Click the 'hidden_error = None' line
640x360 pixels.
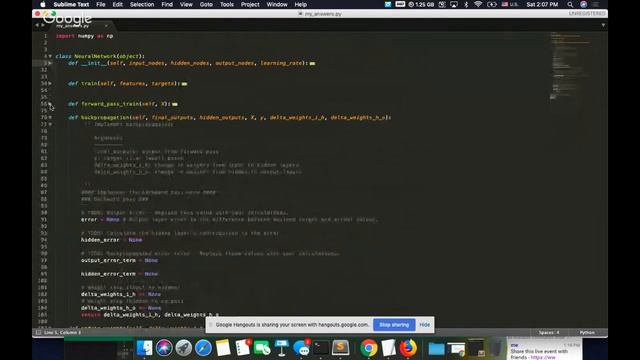[111, 240]
